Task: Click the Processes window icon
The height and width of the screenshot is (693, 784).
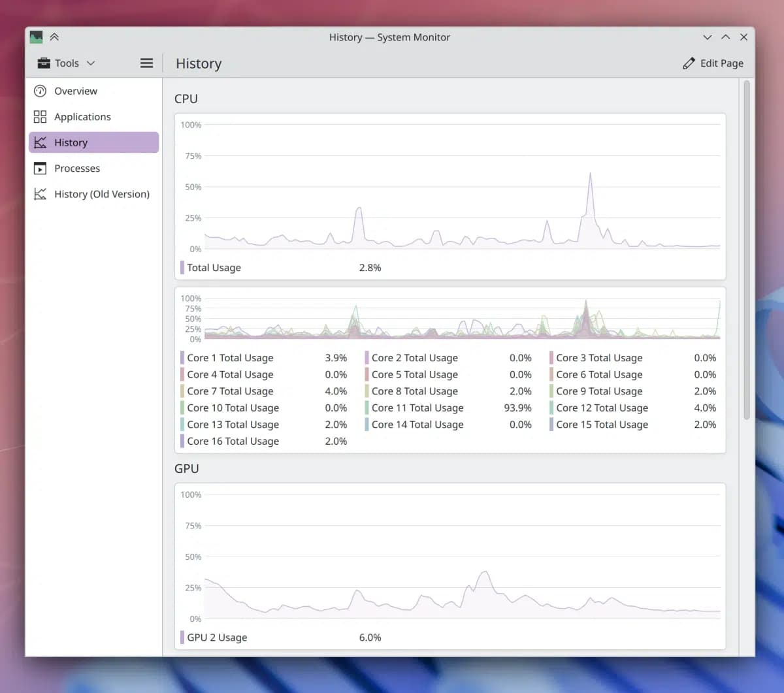Action: click(40, 169)
